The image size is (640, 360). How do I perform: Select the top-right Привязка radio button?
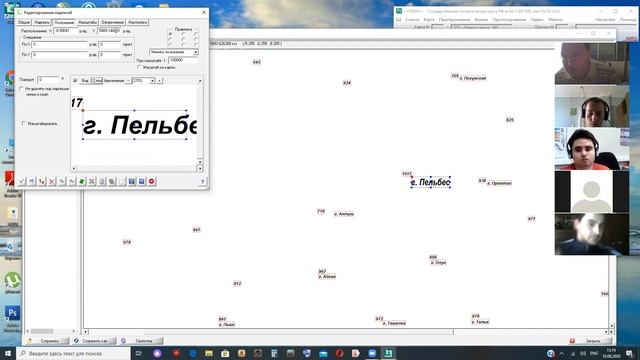click(196, 34)
